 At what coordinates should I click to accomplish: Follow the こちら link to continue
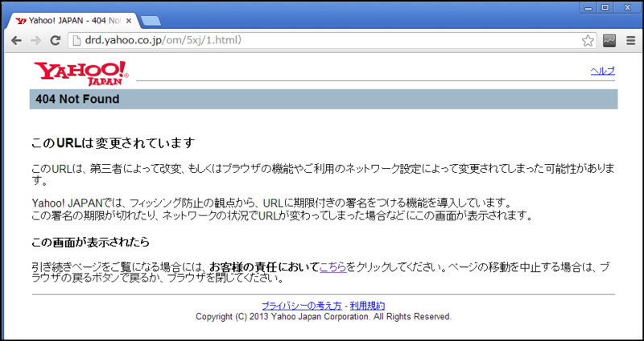[x=332, y=267]
